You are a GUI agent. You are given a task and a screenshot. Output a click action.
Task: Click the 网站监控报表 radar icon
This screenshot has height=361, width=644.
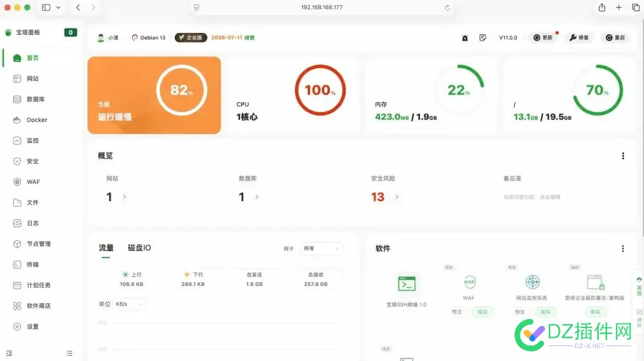pyautogui.click(x=532, y=282)
